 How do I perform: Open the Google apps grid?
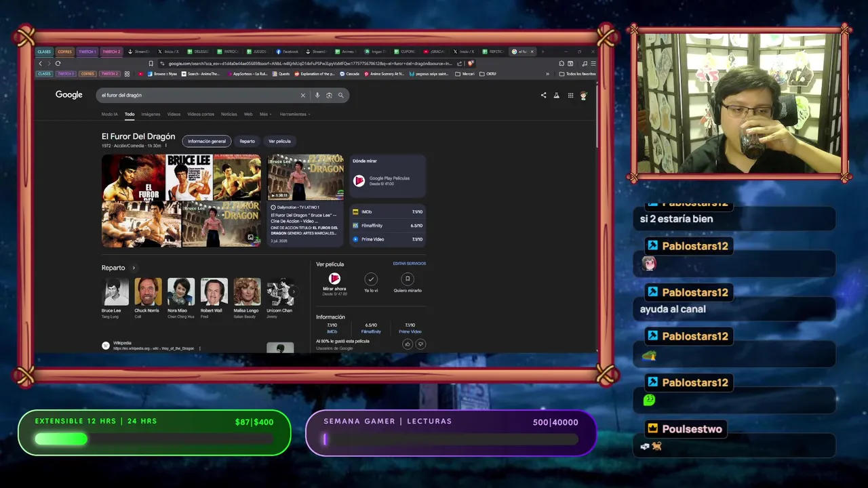(x=570, y=96)
